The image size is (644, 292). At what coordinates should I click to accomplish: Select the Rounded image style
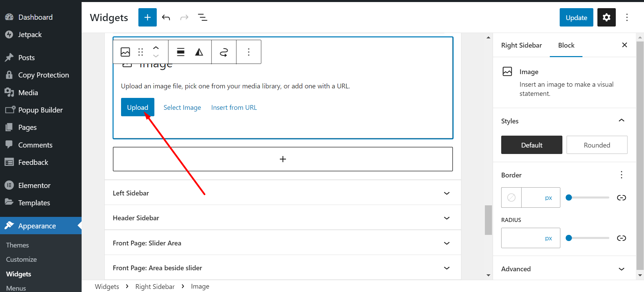pos(597,145)
